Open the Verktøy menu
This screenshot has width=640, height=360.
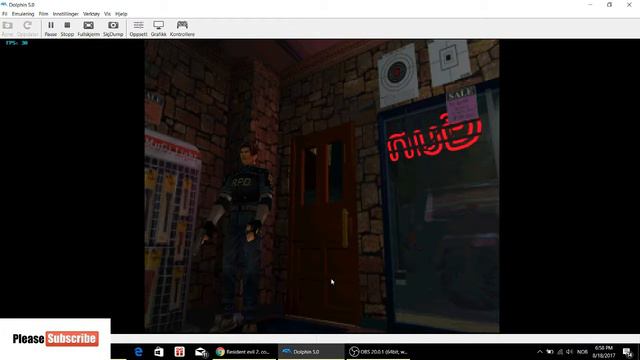91,14
